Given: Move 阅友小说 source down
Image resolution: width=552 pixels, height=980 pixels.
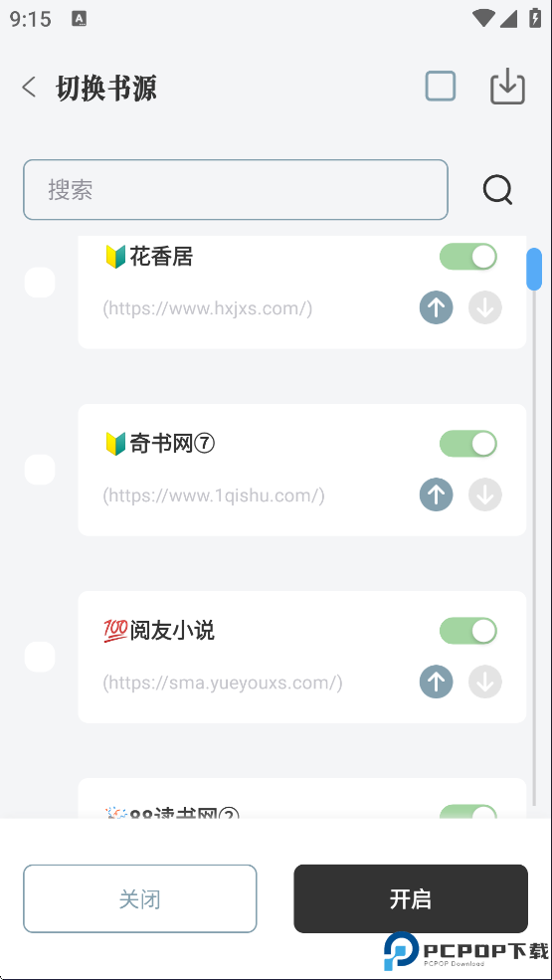Looking at the screenshot, I should pyautogui.click(x=485, y=682).
